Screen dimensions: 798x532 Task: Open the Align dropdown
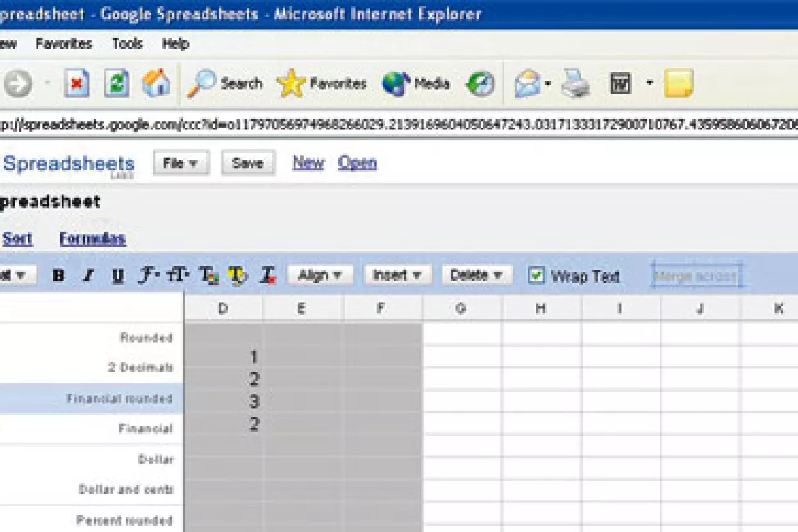320,276
